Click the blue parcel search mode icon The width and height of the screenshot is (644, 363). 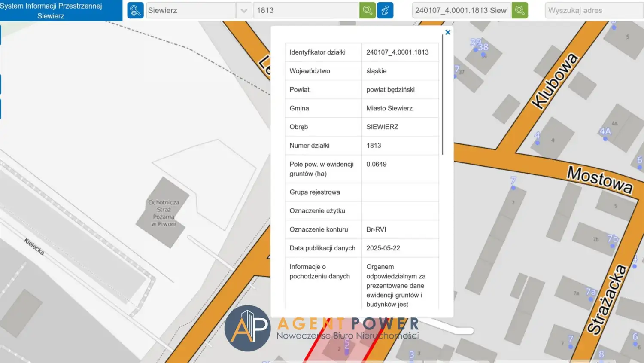point(135,10)
